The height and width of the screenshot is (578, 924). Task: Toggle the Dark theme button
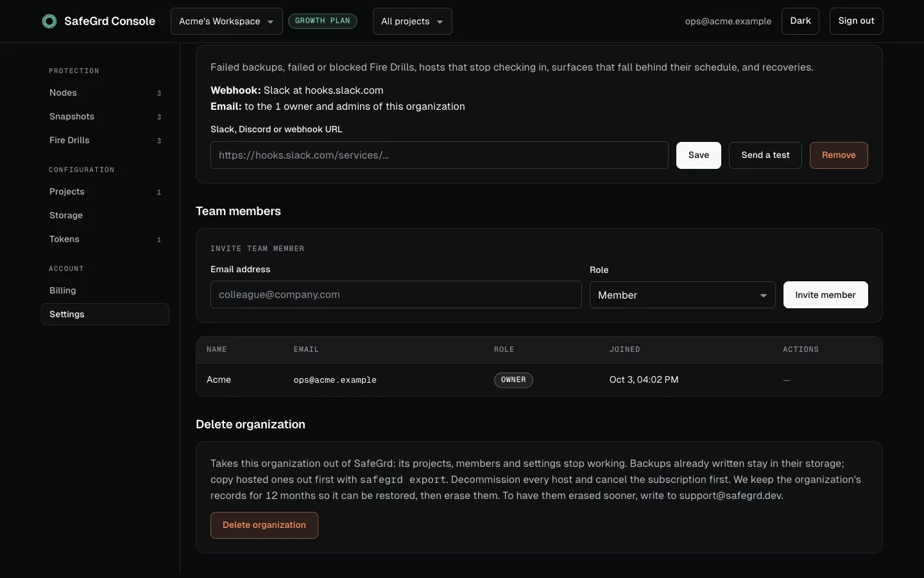pos(800,21)
